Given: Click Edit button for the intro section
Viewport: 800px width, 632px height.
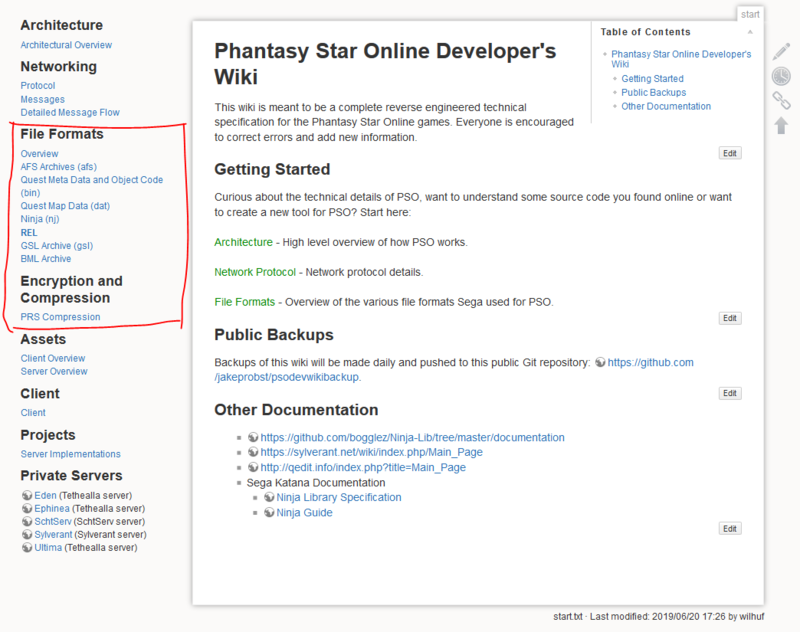Looking at the screenshot, I should 730,153.
